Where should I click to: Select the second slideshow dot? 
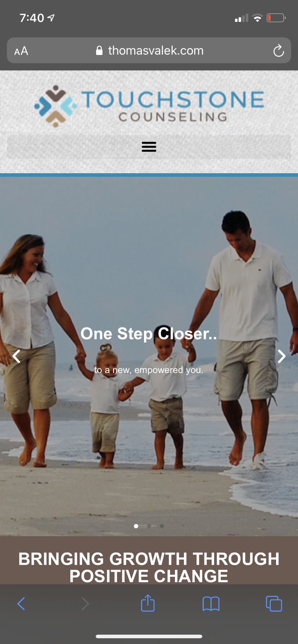(x=149, y=526)
